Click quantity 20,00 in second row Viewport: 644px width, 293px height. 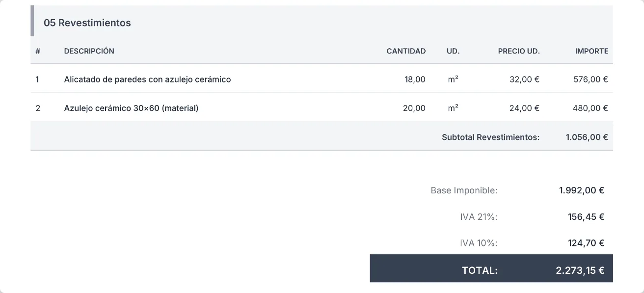[x=414, y=108]
